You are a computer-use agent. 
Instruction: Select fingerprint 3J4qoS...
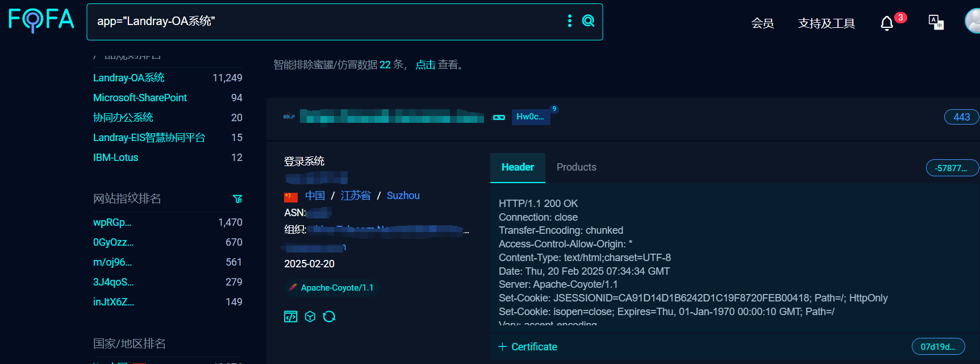pyautogui.click(x=114, y=282)
